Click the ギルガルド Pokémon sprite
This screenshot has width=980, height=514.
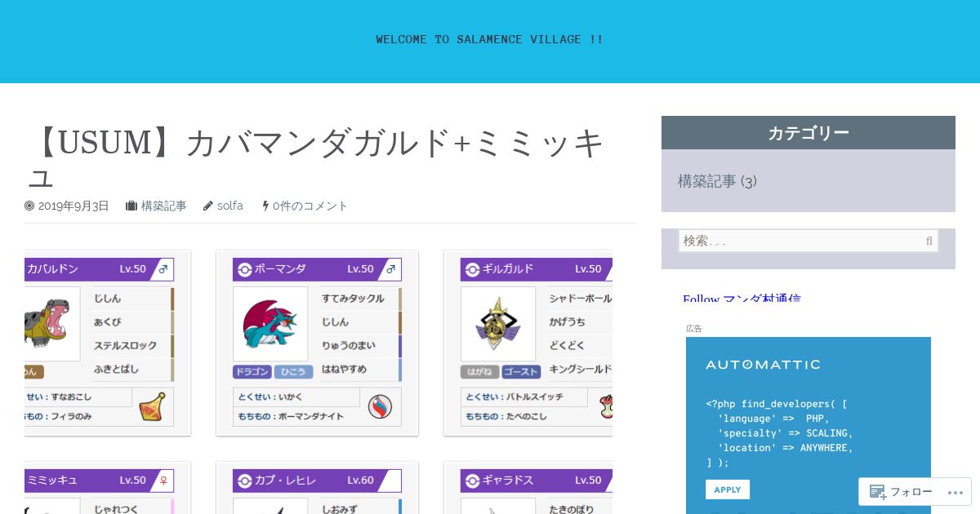click(x=498, y=325)
